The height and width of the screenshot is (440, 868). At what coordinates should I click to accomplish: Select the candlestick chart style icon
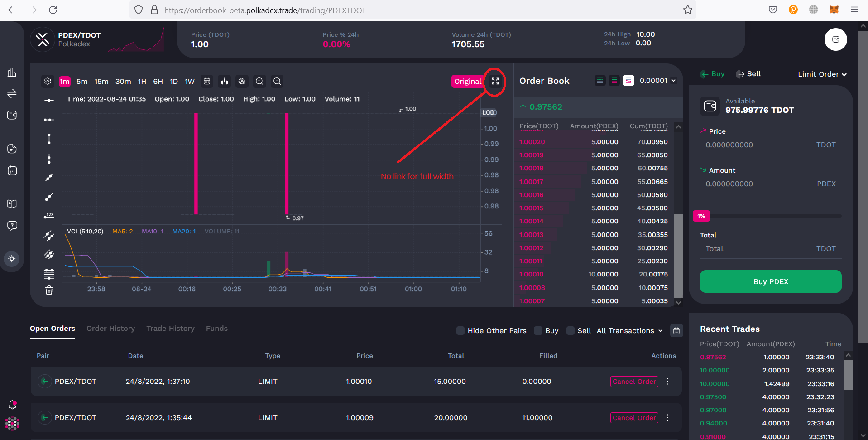[x=225, y=81]
